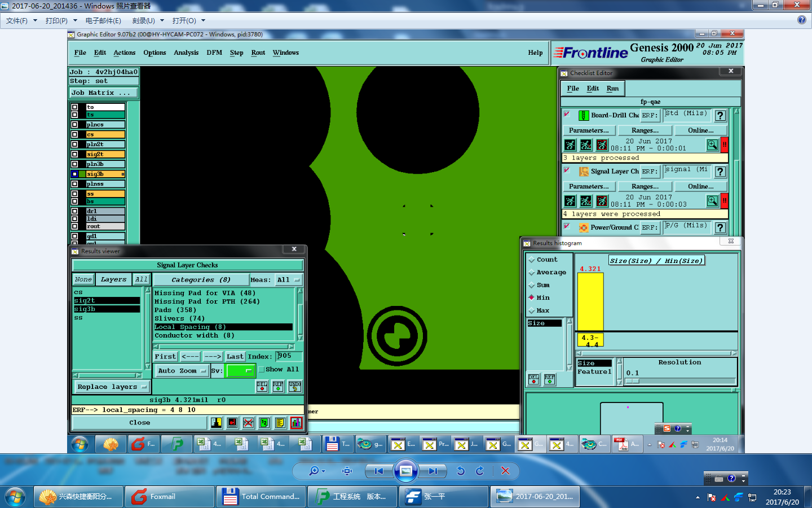Screen dimensions: 812x508
Task: Click the red monitor icon beside Close
Action: click(x=232, y=422)
